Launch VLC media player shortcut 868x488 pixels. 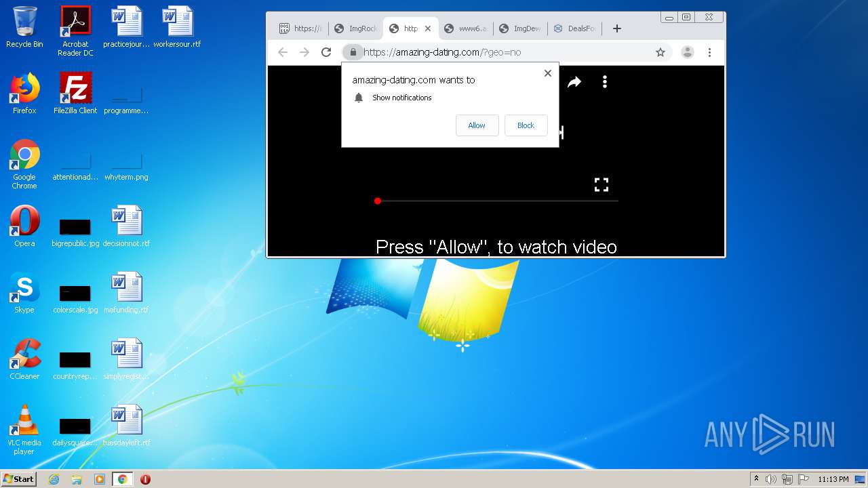[24, 430]
